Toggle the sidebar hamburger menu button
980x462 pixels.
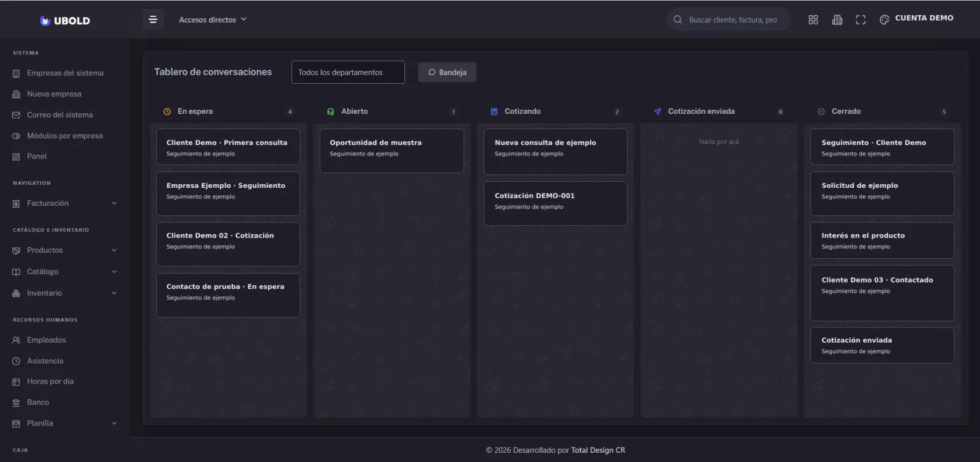click(x=153, y=20)
